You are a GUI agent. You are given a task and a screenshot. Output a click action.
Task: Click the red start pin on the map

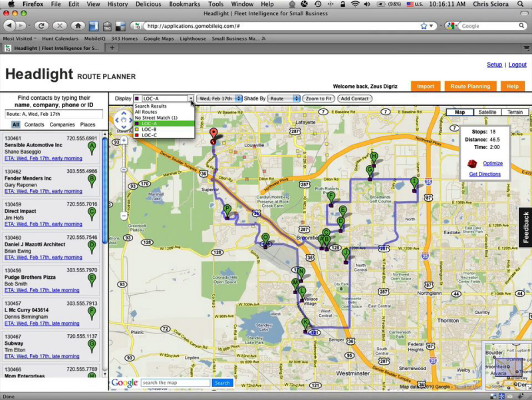coord(213,132)
